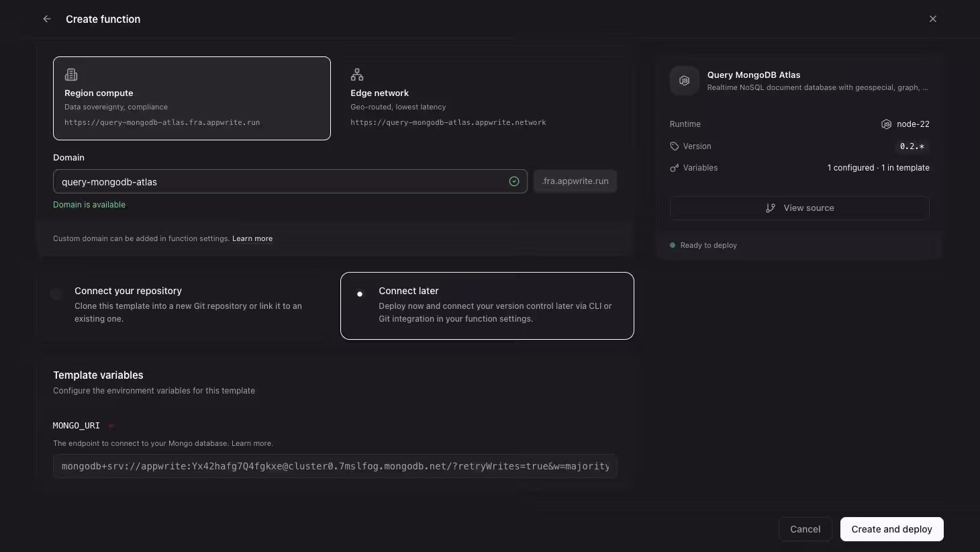Click the Edge network URL text

click(448, 122)
